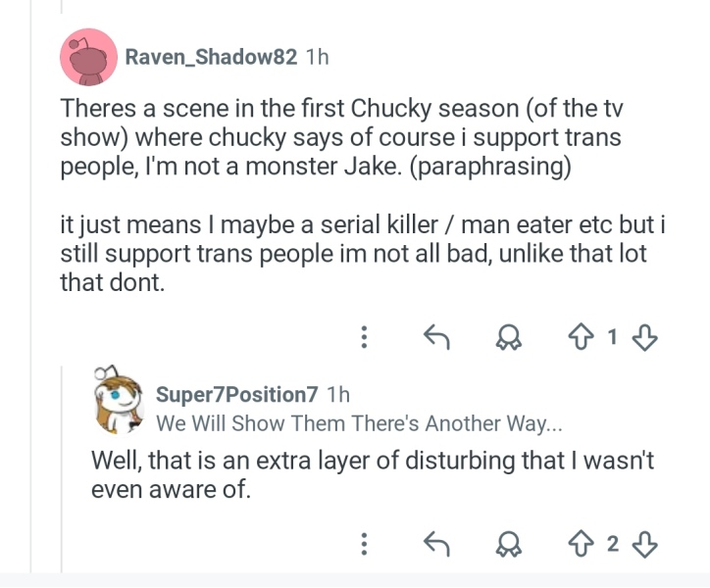Collapse thread via Super7Position7's reply line
The image size is (710, 588).
62,470
